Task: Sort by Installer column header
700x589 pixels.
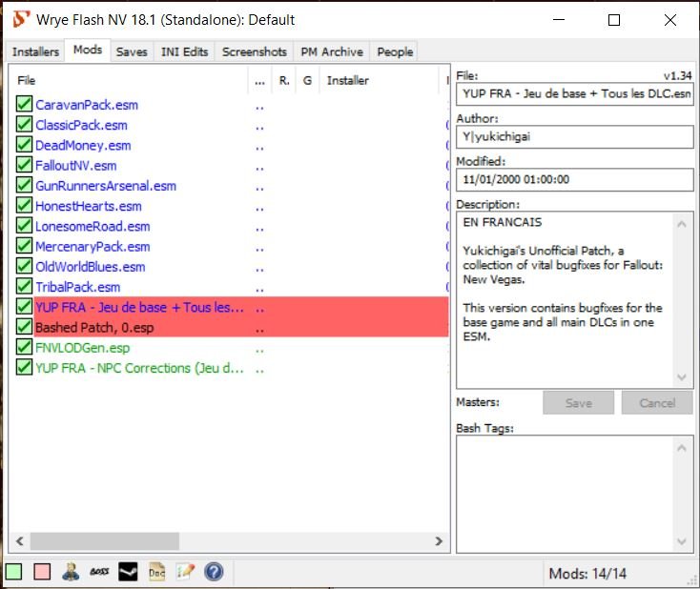Action: coord(380,80)
